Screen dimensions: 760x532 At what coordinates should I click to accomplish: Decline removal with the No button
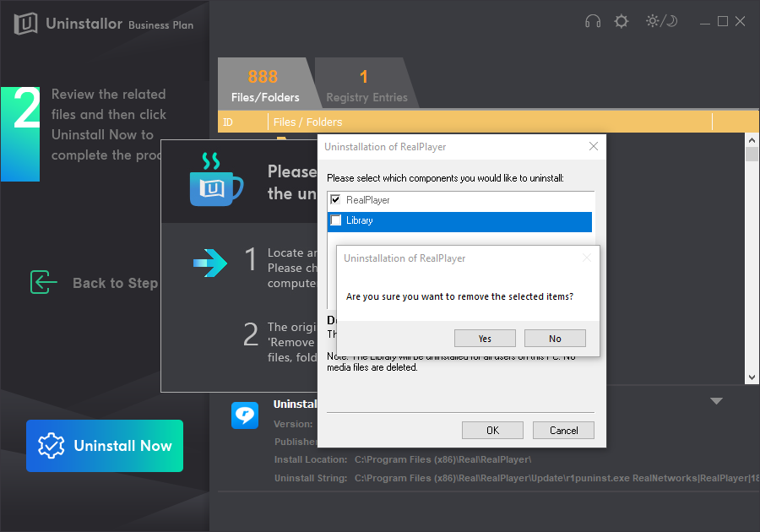(555, 338)
